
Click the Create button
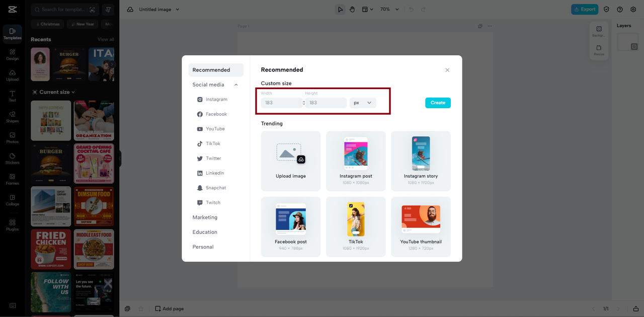(438, 103)
